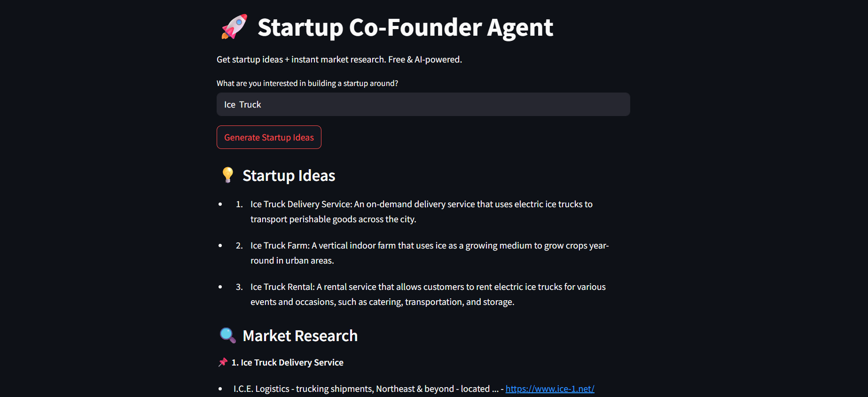The width and height of the screenshot is (868, 397).
Task: Click the I.C.E. Logistics search result text
Action: point(366,389)
